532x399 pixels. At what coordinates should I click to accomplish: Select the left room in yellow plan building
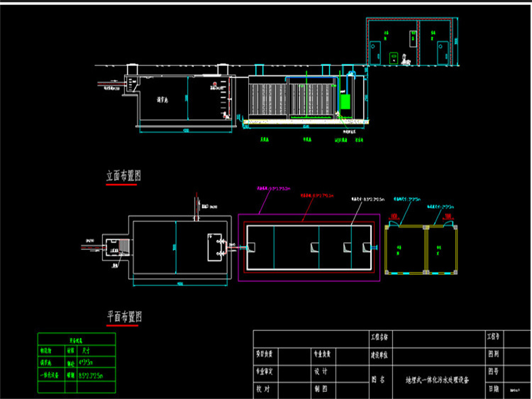point(402,249)
